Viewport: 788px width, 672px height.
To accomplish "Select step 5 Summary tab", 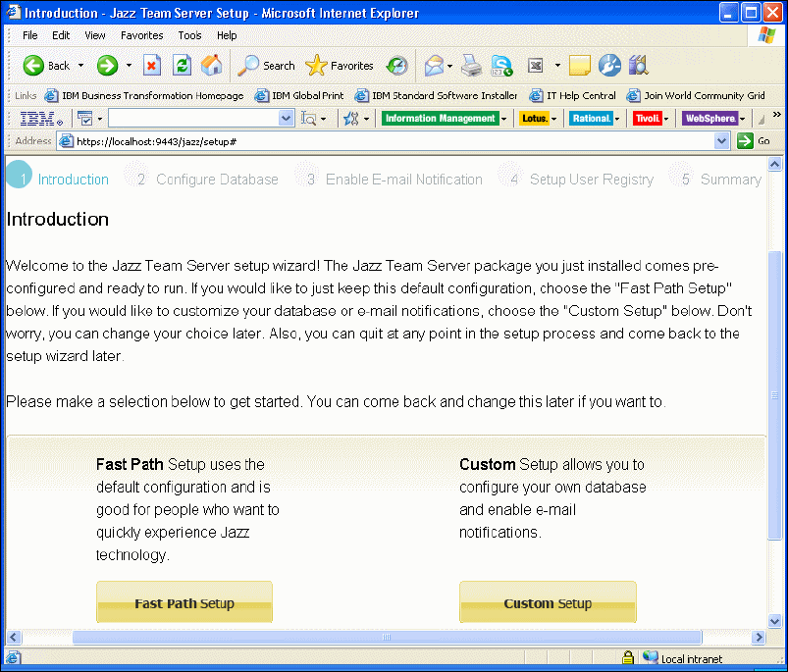I will (715, 176).
